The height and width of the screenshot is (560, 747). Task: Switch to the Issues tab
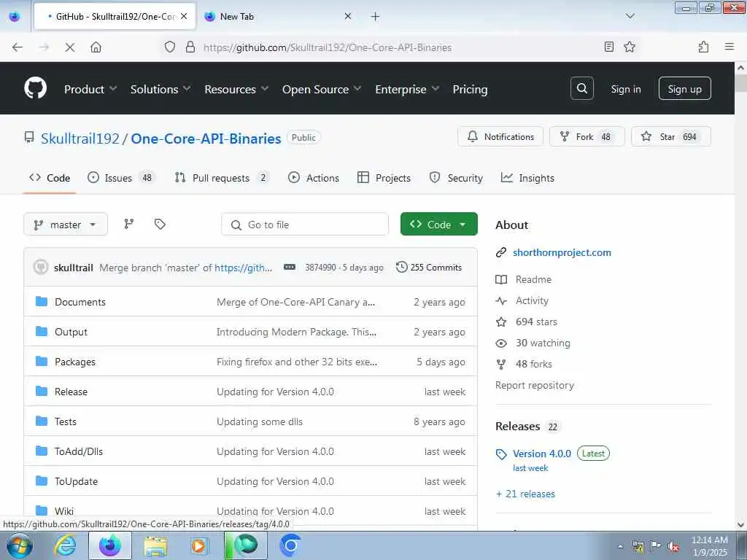(x=122, y=178)
